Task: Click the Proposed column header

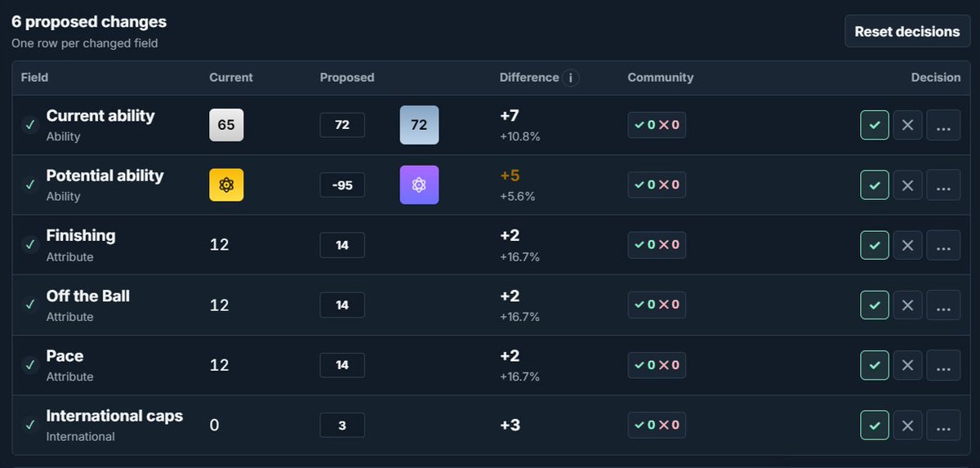Action: tap(347, 78)
